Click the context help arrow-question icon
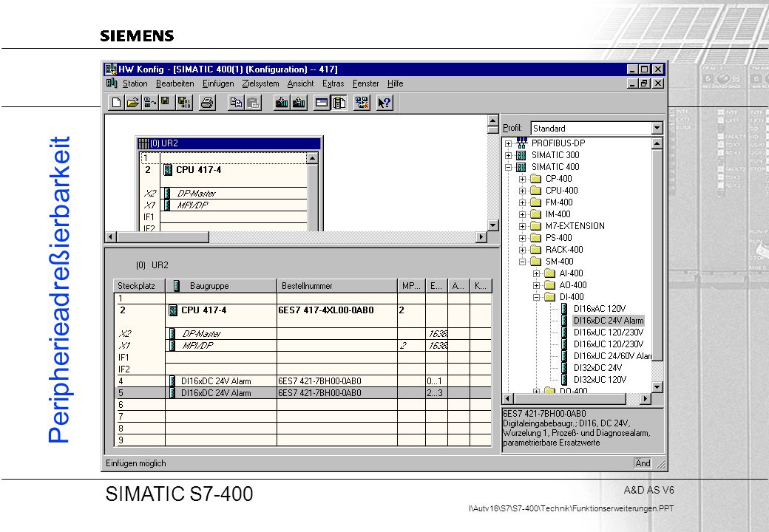This screenshot has width=769, height=532. click(384, 103)
